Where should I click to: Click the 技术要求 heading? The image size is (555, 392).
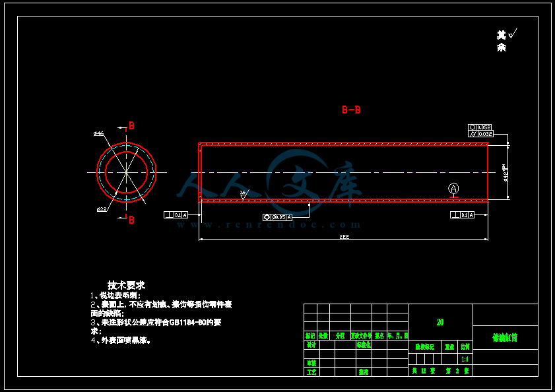click(126, 285)
